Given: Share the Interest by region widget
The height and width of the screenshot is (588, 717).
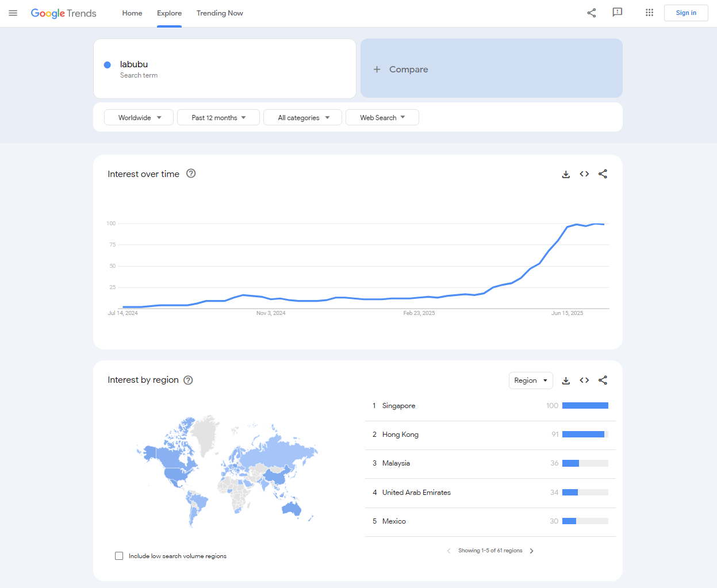Looking at the screenshot, I should (x=603, y=381).
